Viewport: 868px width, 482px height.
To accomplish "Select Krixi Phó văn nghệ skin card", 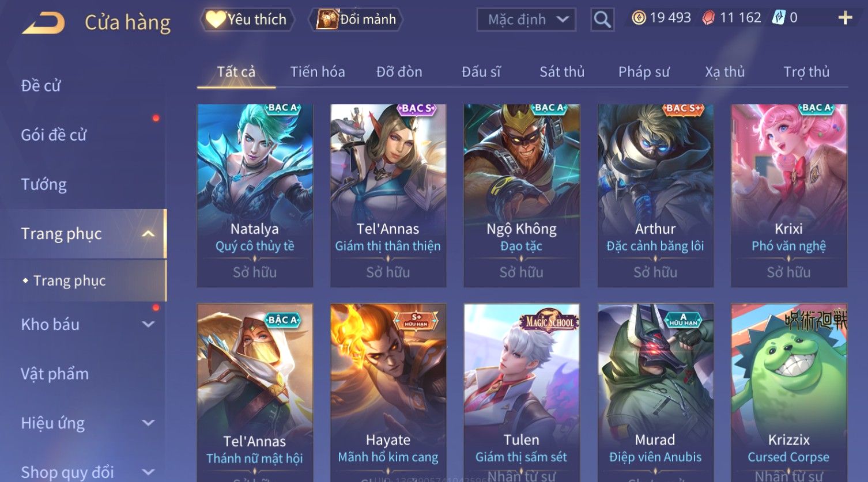I will pyautogui.click(x=789, y=196).
